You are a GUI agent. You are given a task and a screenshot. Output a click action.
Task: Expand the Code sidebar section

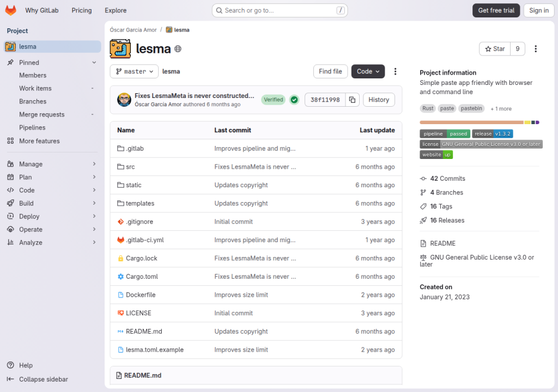[52, 191]
